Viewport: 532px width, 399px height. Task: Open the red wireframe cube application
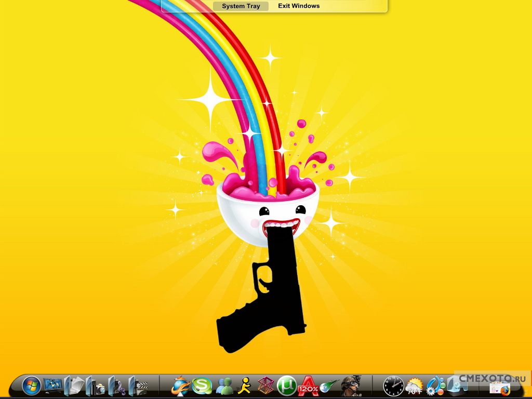pos(265,385)
